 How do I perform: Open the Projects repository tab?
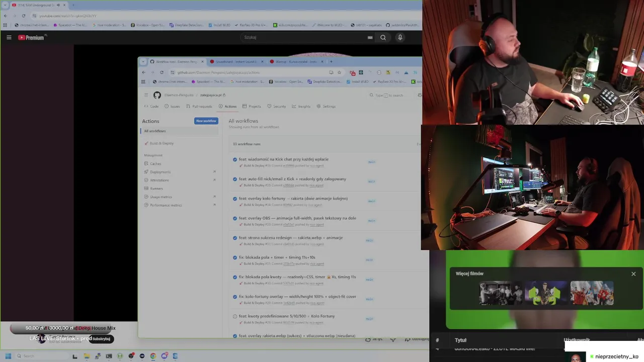pos(252,107)
